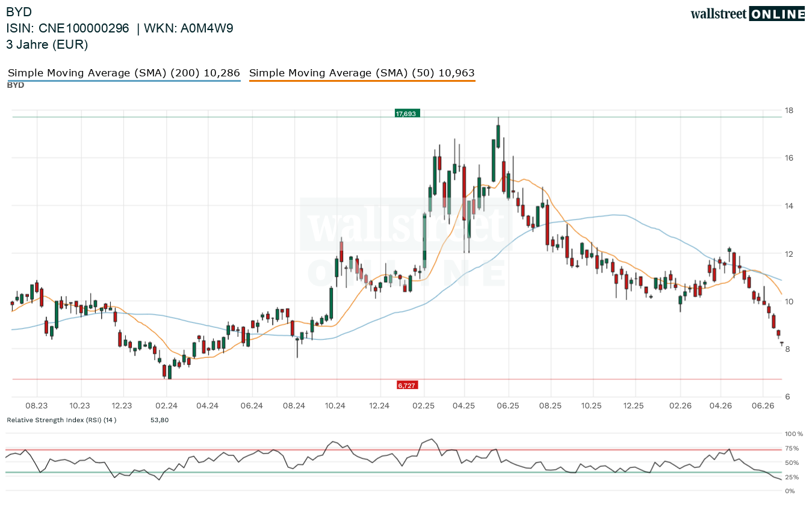The image size is (812, 507).
Task: Click the 04.24 date axis label
Action: (x=207, y=406)
